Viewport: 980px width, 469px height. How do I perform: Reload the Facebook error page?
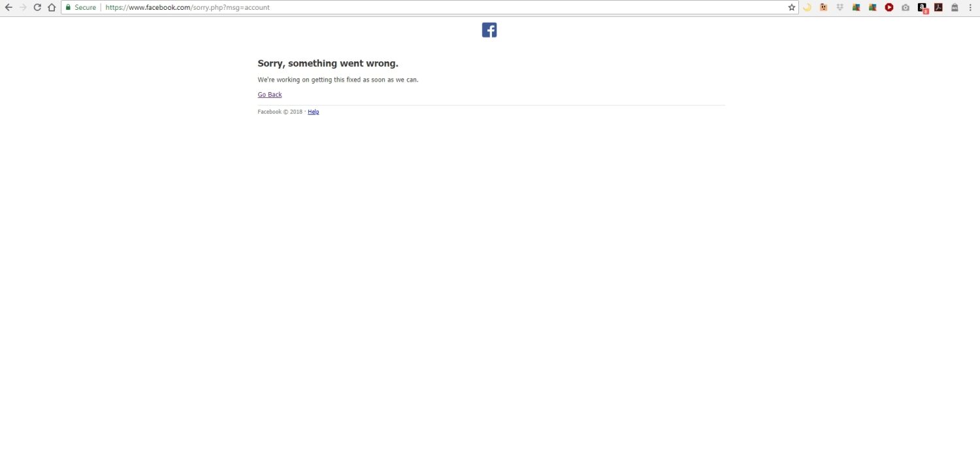pyautogui.click(x=37, y=7)
